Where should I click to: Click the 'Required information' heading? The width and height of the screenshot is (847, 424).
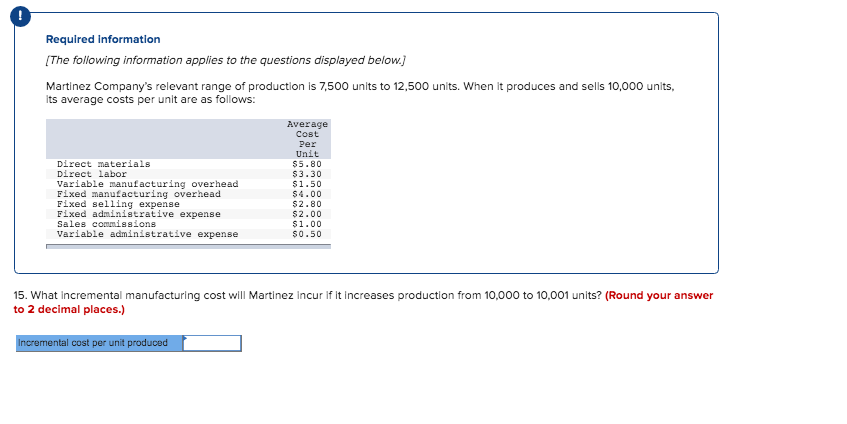[103, 39]
